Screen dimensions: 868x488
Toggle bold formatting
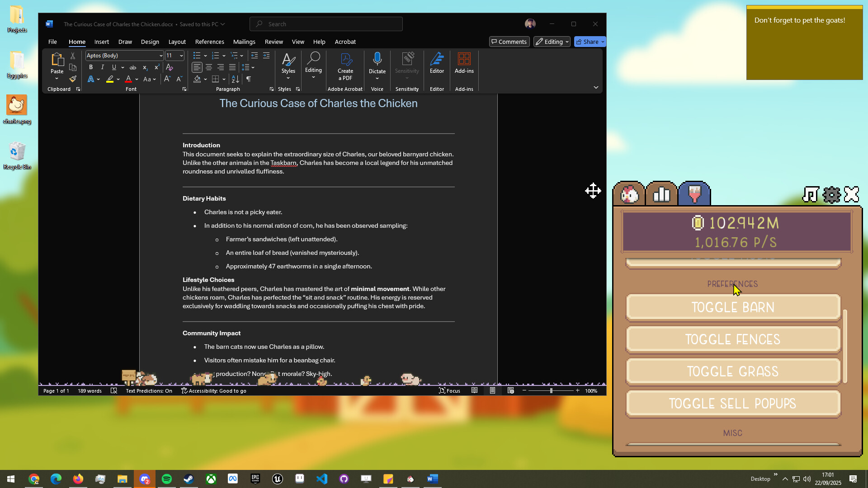coord(90,67)
